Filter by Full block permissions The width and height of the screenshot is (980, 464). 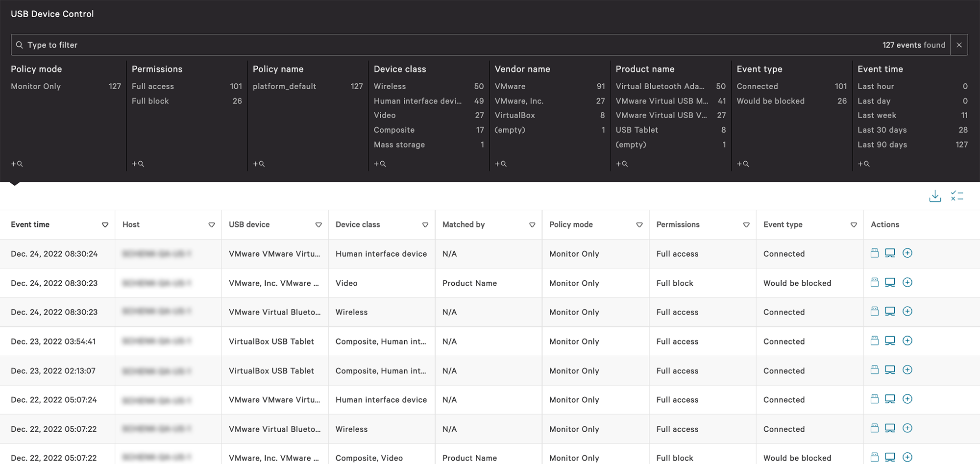tap(150, 101)
